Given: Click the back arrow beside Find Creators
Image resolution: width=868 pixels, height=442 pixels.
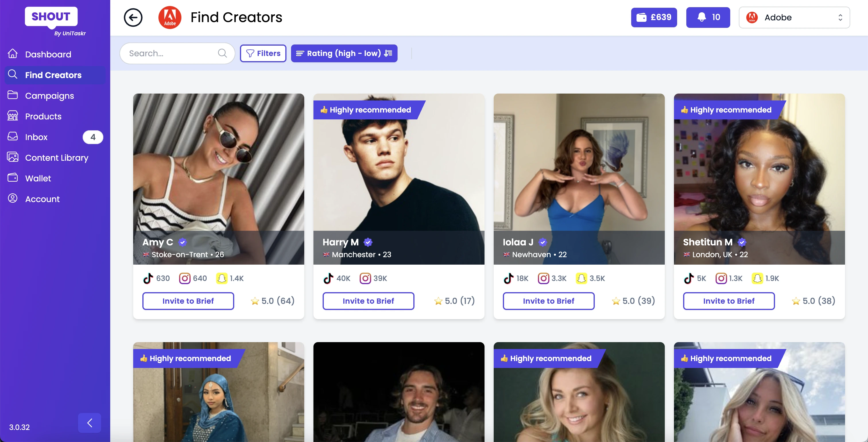Looking at the screenshot, I should (133, 17).
